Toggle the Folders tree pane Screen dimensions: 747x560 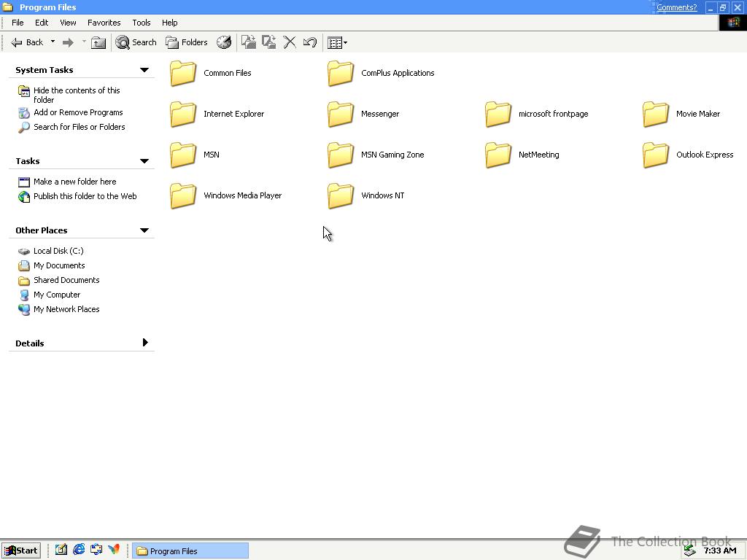(x=186, y=42)
